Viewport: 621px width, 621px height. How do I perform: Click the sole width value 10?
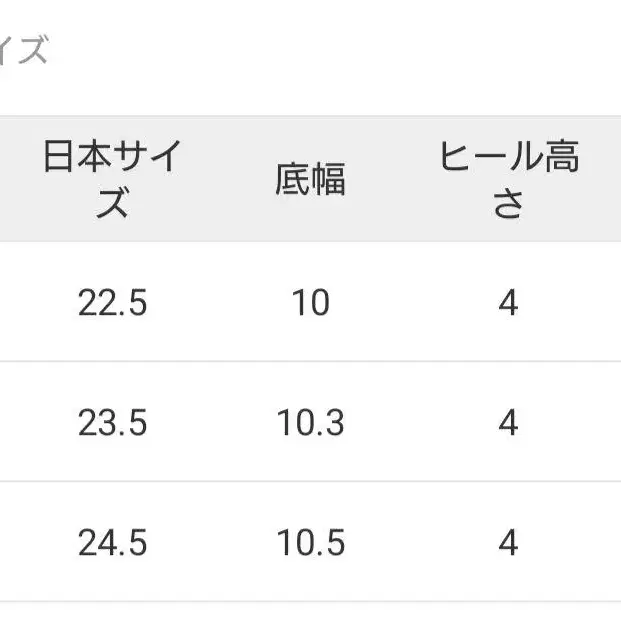tap(310, 302)
